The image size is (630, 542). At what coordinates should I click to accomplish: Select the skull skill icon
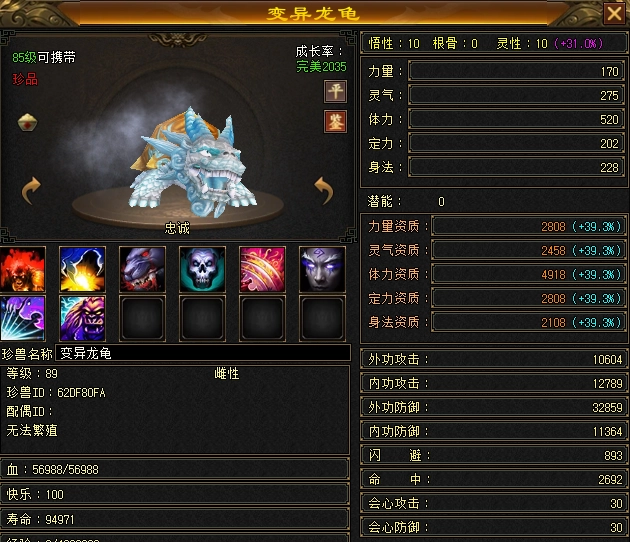coord(202,269)
